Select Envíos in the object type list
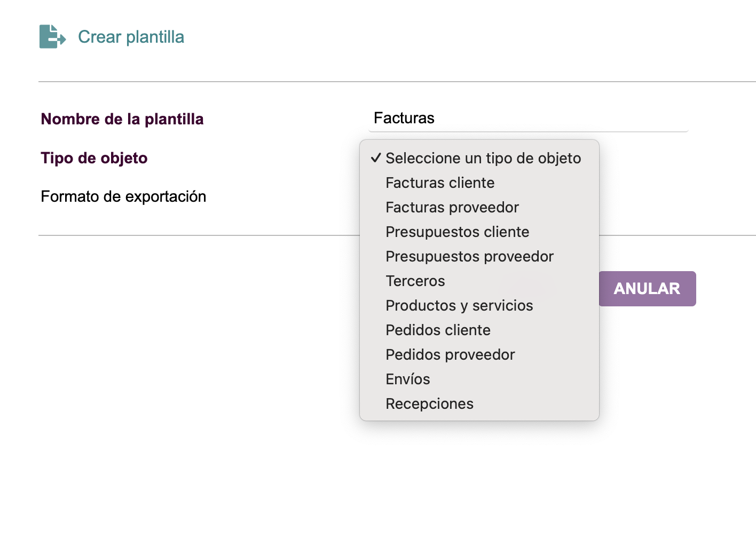This screenshot has height=554, width=756. (x=479, y=379)
